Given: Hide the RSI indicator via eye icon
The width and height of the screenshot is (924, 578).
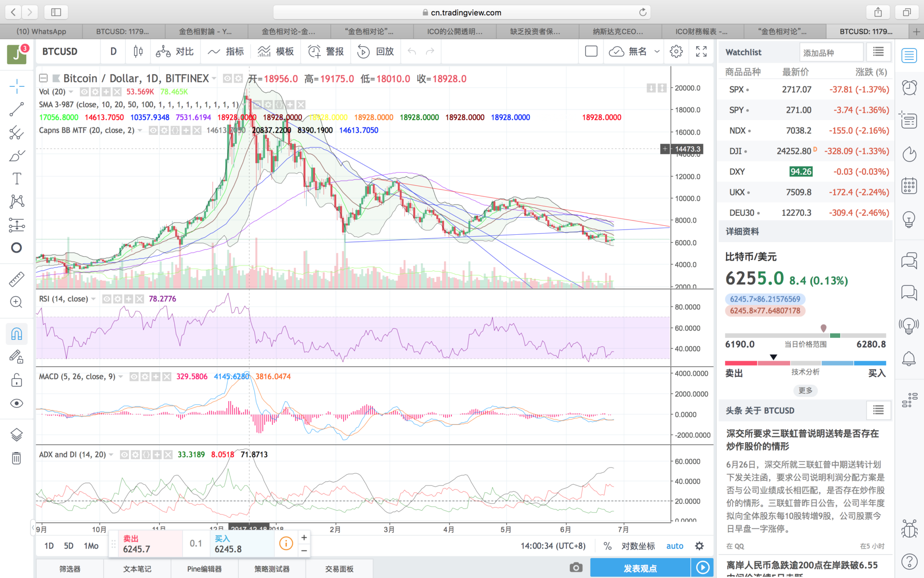Looking at the screenshot, I should tap(106, 299).
